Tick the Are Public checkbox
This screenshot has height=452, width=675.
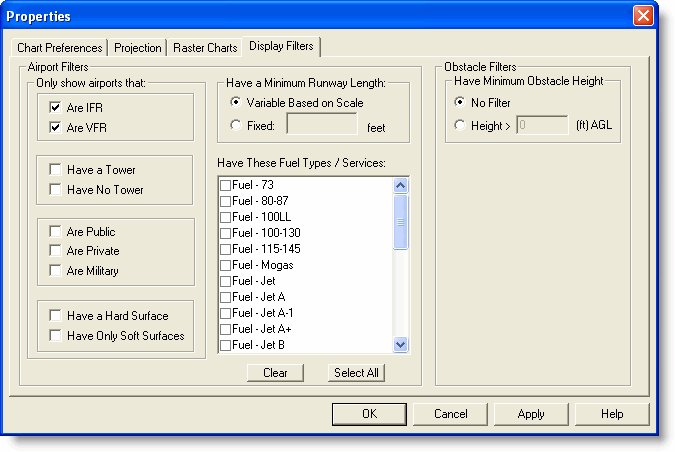point(55,232)
